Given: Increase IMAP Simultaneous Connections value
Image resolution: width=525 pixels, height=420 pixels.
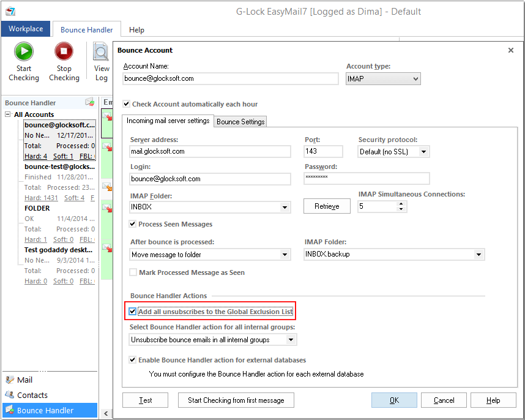Looking at the screenshot, I should point(401,204).
